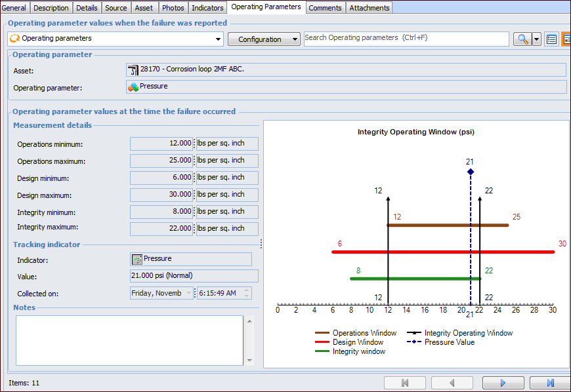This screenshot has height=392, width=571.
Task: Click the Pressure operating parameter icon
Action: coord(133,87)
